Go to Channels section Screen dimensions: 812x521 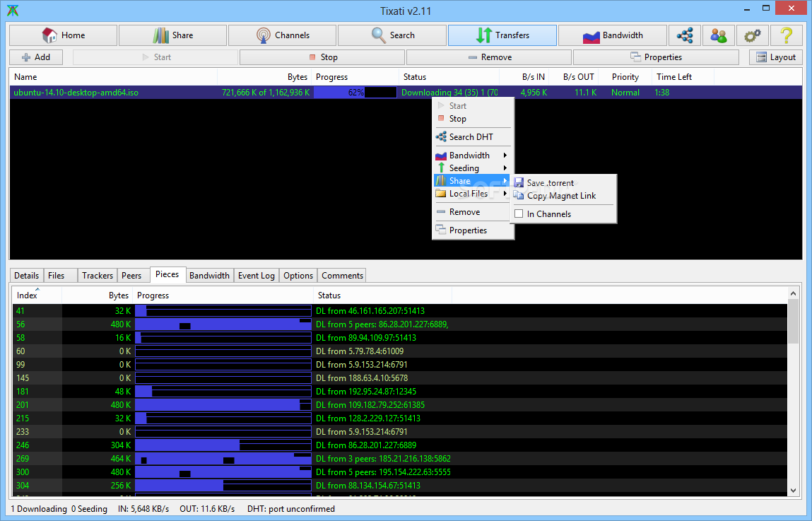[x=282, y=35]
